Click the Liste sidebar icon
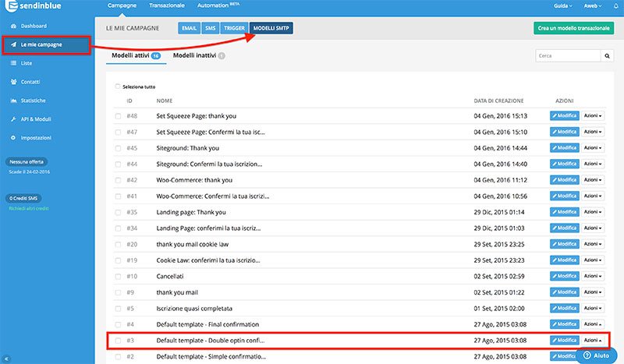The height and width of the screenshot is (364, 624). click(x=13, y=63)
